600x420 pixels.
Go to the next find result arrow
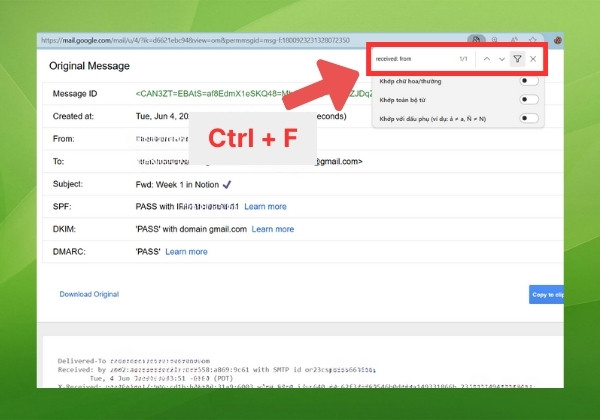(502, 59)
